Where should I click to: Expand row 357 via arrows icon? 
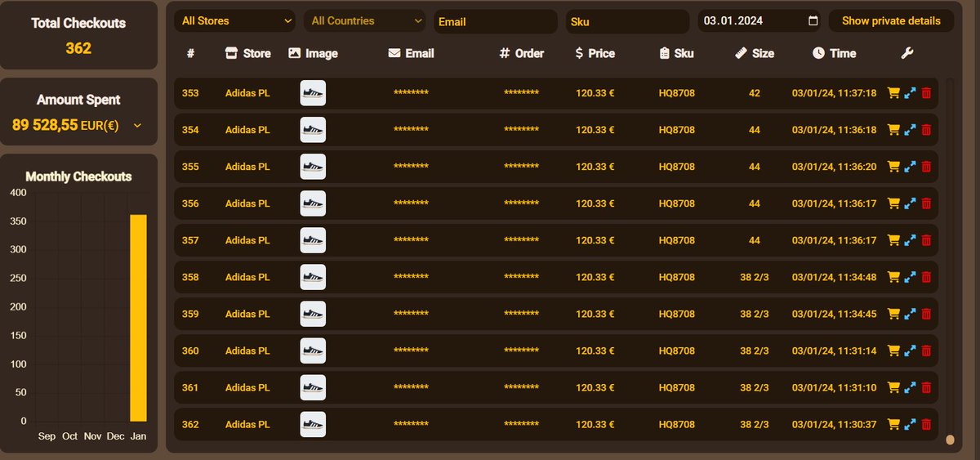[911, 240]
